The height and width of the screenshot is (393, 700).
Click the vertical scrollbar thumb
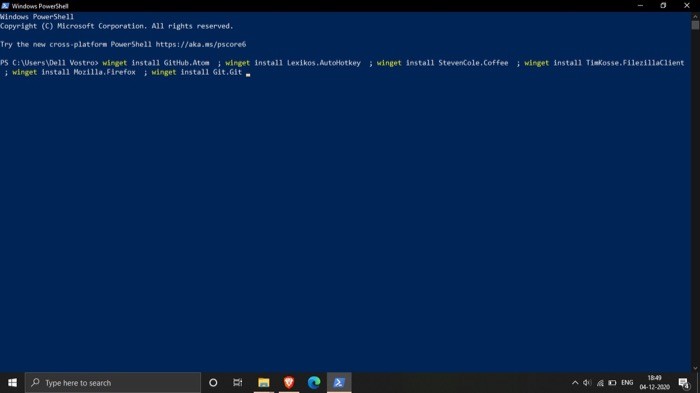tap(696, 25)
